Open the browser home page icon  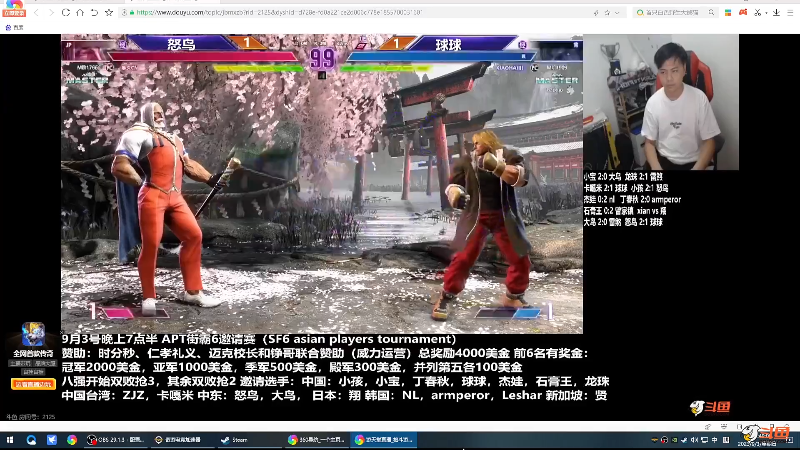(80, 12)
